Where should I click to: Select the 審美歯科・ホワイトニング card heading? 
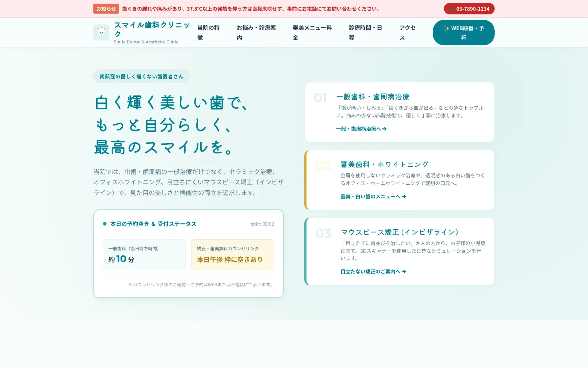point(384,164)
